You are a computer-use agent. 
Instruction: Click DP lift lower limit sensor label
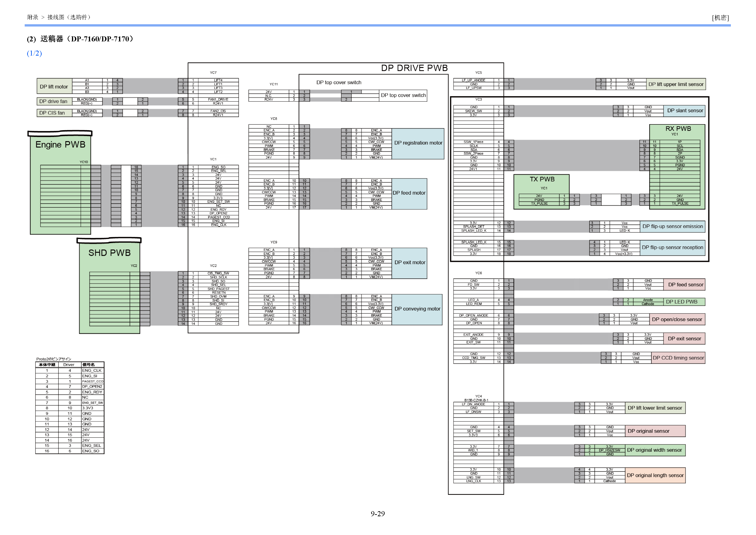[655, 408]
